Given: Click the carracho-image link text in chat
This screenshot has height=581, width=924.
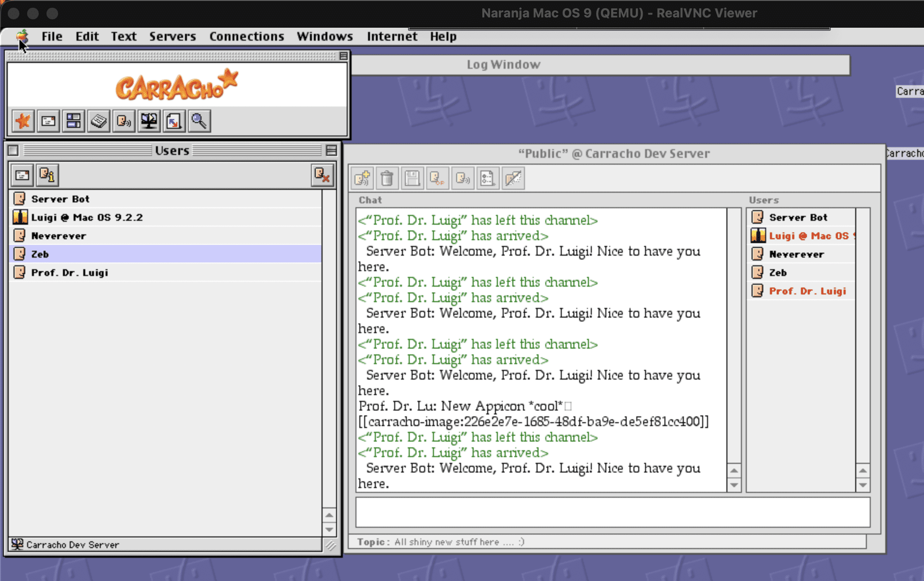Looking at the screenshot, I should pyautogui.click(x=533, y=421).
